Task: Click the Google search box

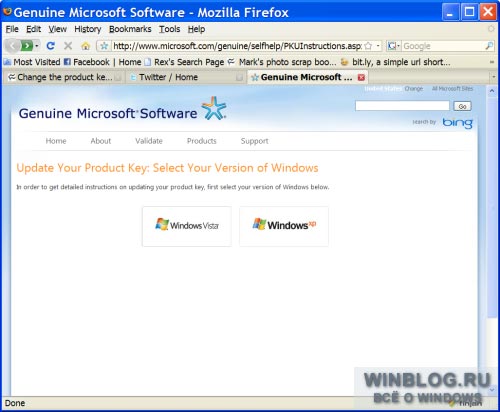Action: coord(443,46)
